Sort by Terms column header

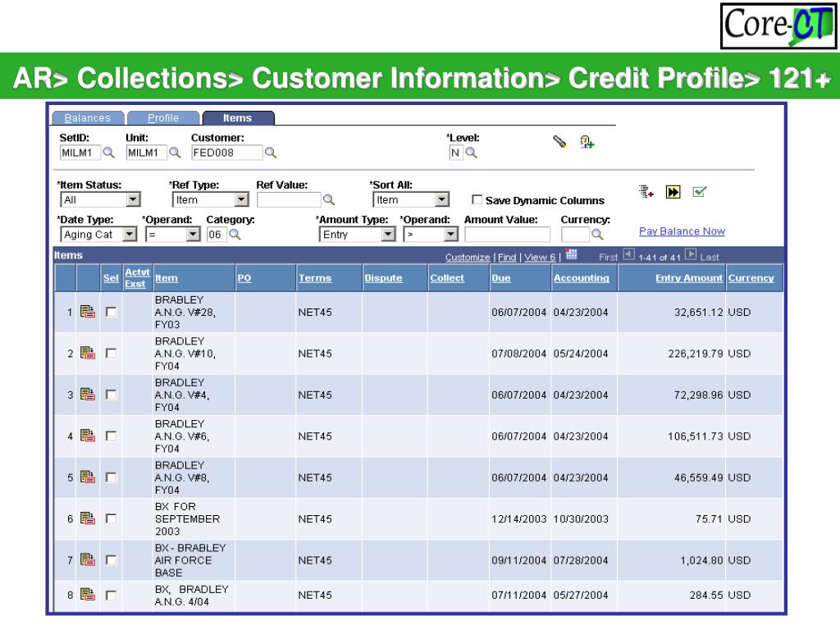pos(315,277)
